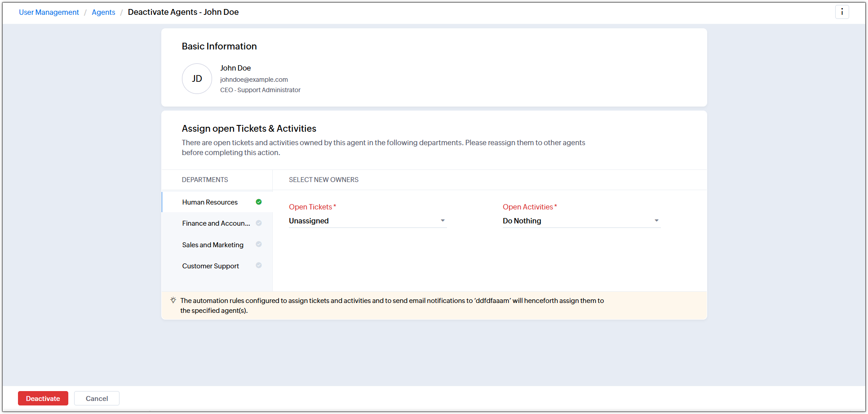The width and height of the screenshot is (868, 414).
Task: Switch to Customer Support department
Action: [217, 266]
